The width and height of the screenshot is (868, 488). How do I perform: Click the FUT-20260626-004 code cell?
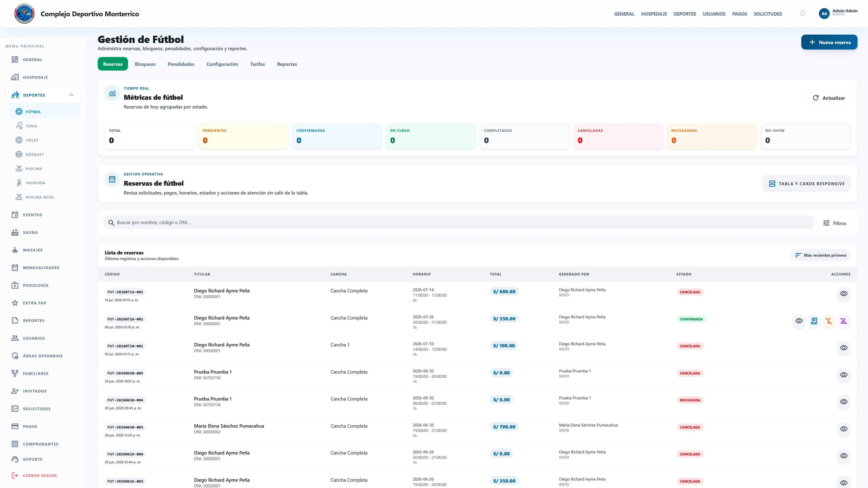125,454
